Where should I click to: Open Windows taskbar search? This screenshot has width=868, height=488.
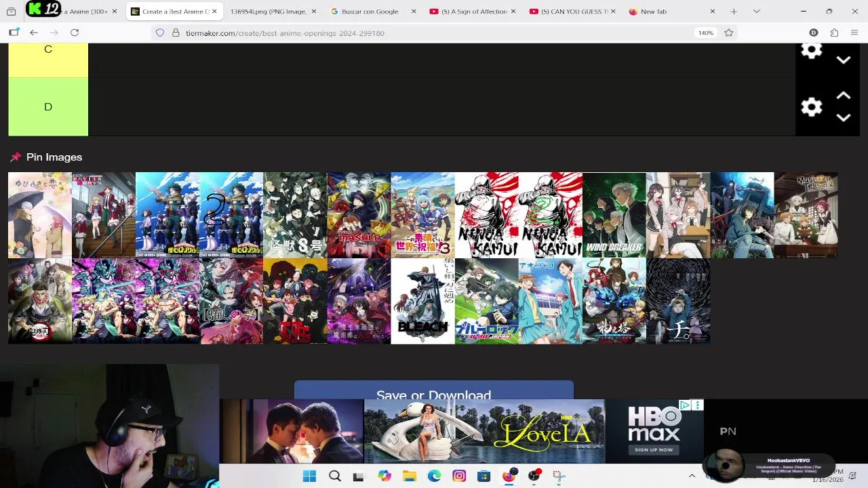coord(334,476)
